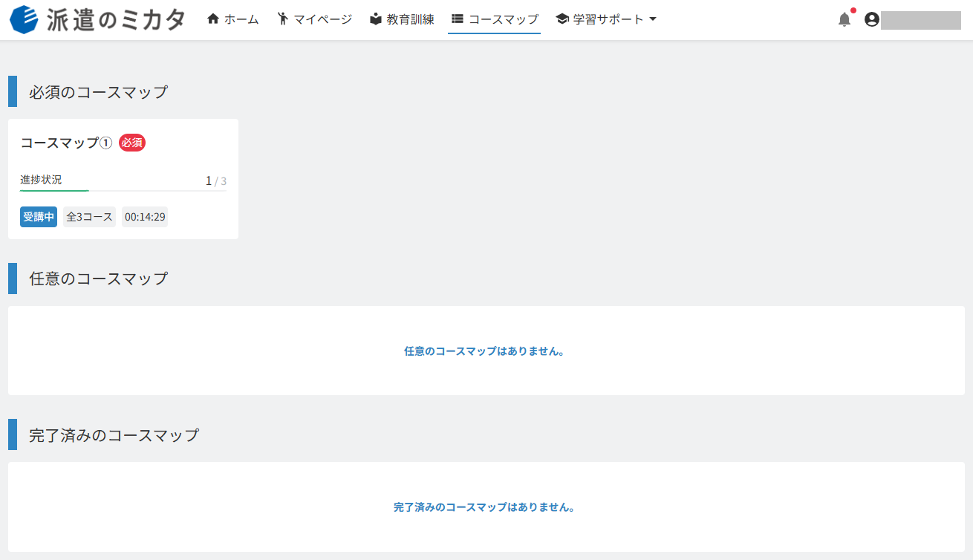973x560 pixels.
Task: Click the 学習サポート graduation cap icon
Action: click(x=562, y=19)
